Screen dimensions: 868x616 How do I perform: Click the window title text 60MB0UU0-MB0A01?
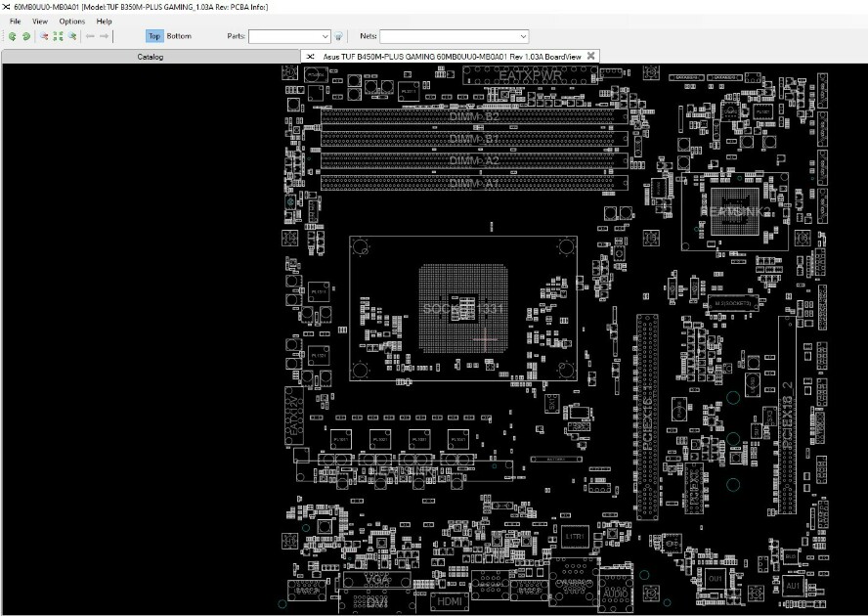(46, 7)
